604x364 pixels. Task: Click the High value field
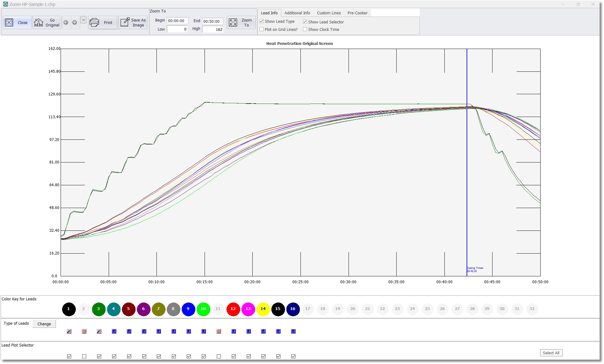point(213,30)
